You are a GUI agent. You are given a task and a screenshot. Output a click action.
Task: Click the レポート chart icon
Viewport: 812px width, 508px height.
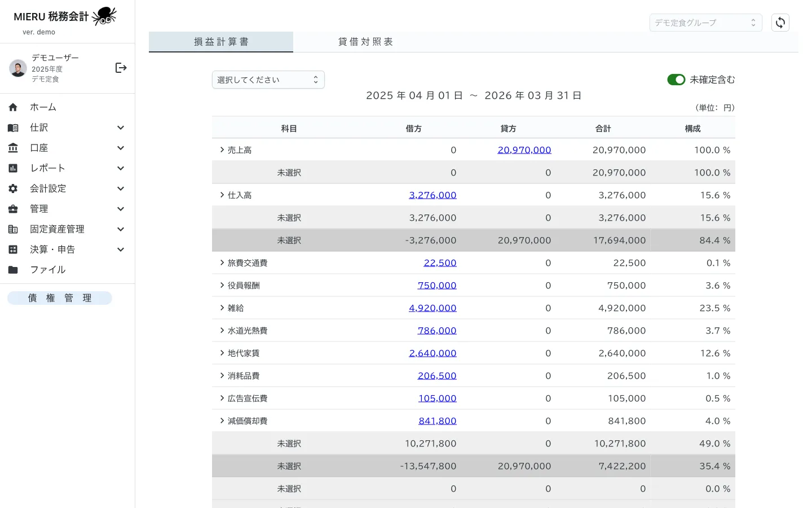tap(13, 168)
